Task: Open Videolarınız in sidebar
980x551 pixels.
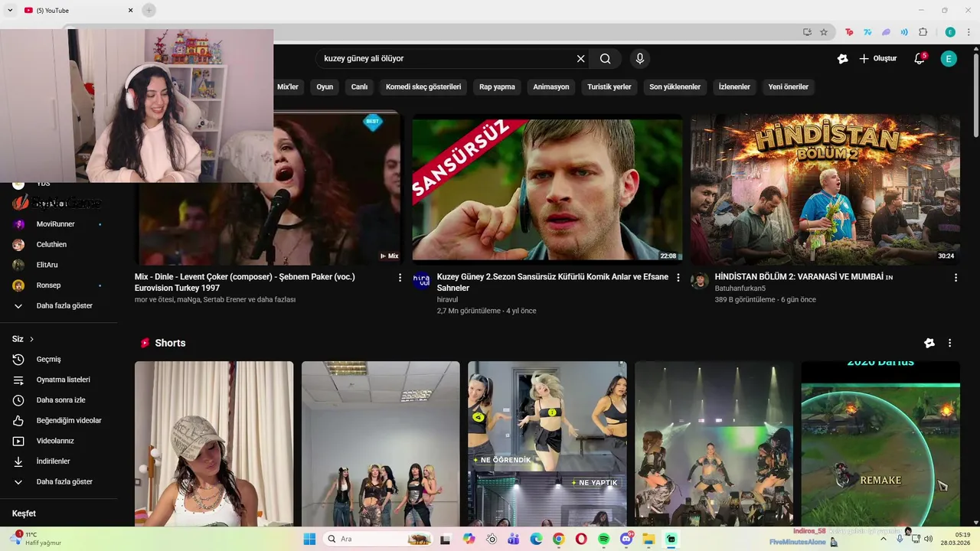Action: [x=57, y=441]
